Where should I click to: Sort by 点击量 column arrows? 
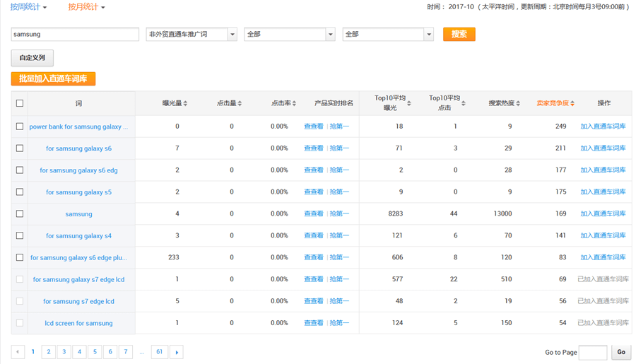tap(240, 103)
